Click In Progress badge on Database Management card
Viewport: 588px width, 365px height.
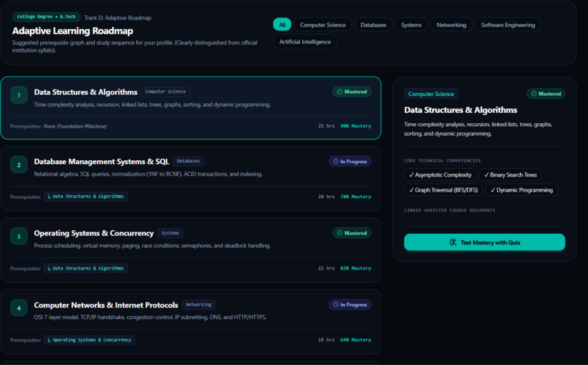pyautogui.click(x=350, y=161)
